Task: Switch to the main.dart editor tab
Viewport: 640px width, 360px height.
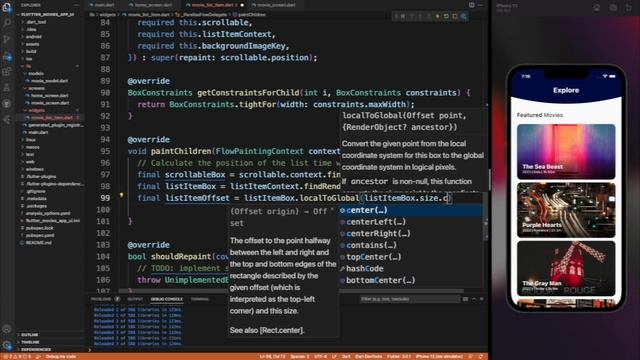Action: coord(104,5)
